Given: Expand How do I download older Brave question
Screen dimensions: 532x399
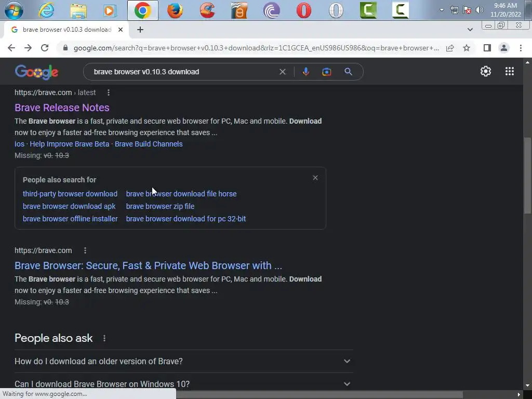Looking at the screenshot, I should [183, 362].
